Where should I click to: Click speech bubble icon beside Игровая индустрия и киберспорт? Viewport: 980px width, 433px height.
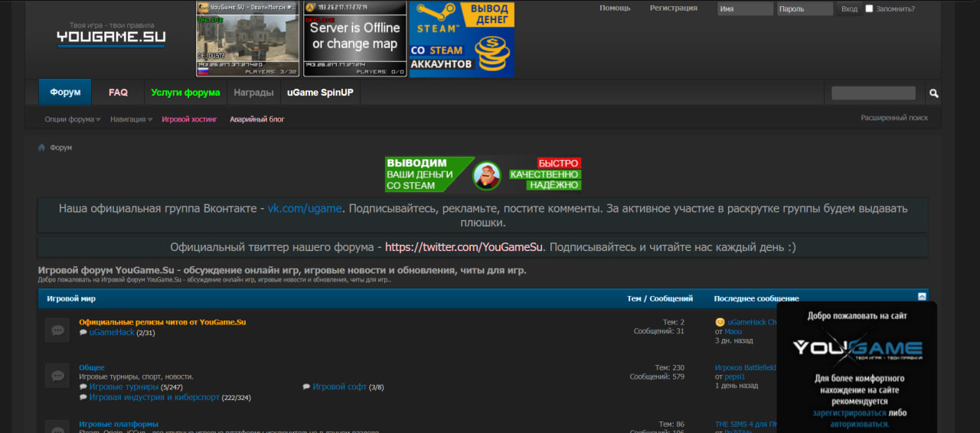83,398
